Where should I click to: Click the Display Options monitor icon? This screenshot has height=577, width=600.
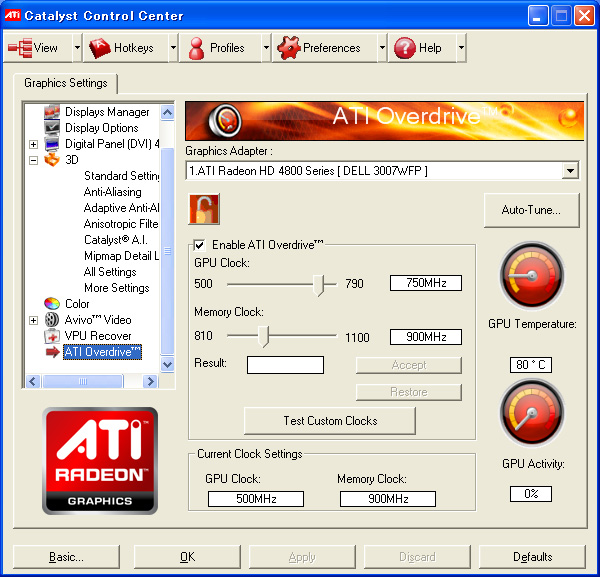pyautogui.click(x=52, y=127)
